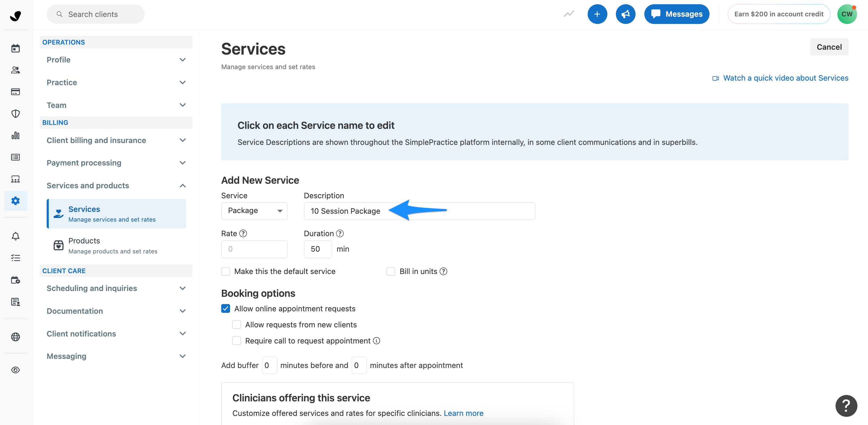Collapse Services and products section
This screenshot has width=868, height=425.
point(116,185)
